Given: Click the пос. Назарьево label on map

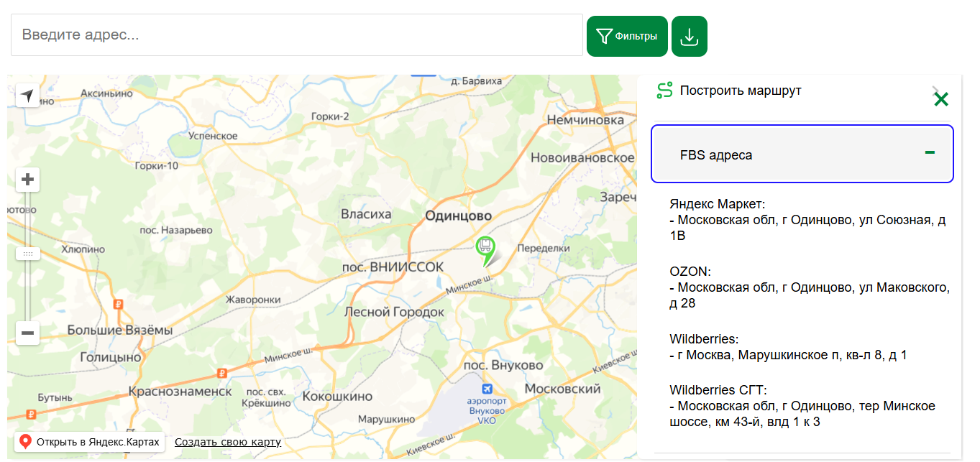Looking at the screenshot, I should tap(176, 231).
